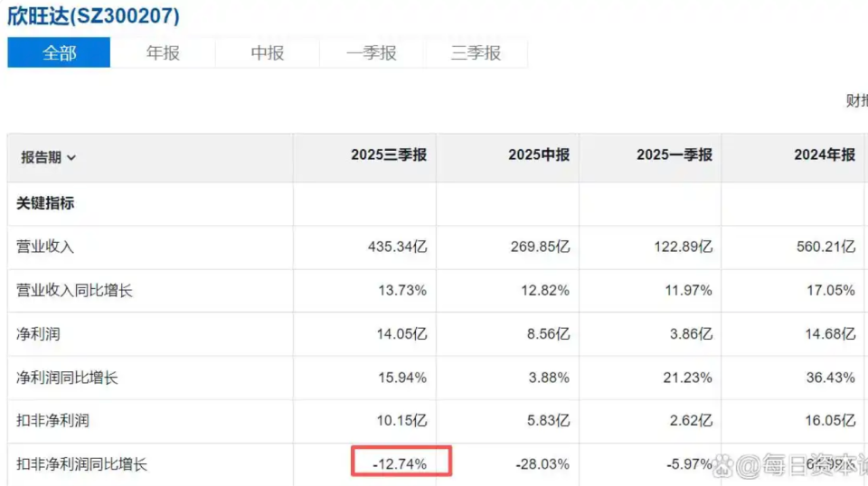This screenshot has height=486, width=868.
Task: Open the 中报 tab
Action: pyautogui.click(x=267, y=52)
